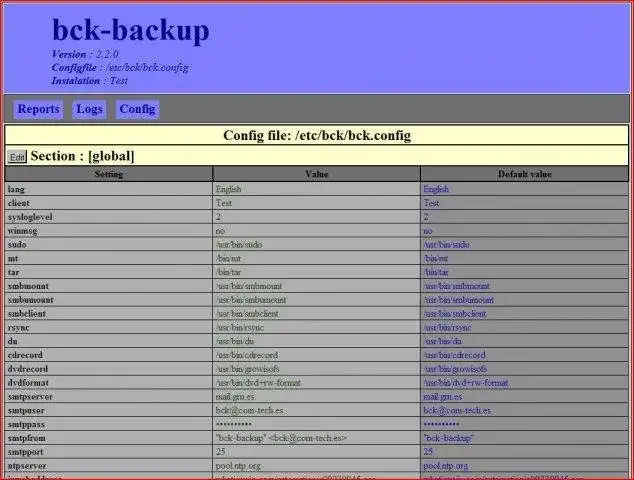This screenshot has width=634, height=480.
Task: Click the default /usr/bin/smbmount link
Action: coord(456,286)
